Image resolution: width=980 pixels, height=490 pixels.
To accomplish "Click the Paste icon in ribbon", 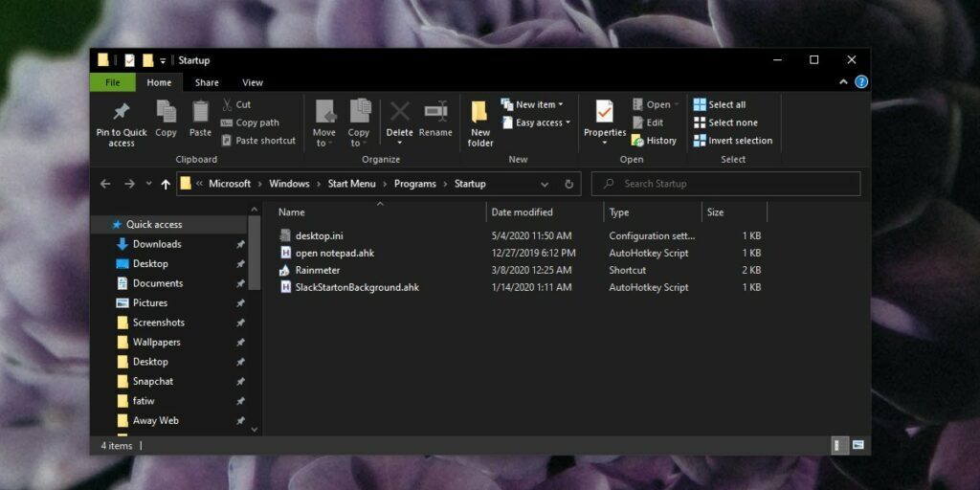I will point(200,113).
